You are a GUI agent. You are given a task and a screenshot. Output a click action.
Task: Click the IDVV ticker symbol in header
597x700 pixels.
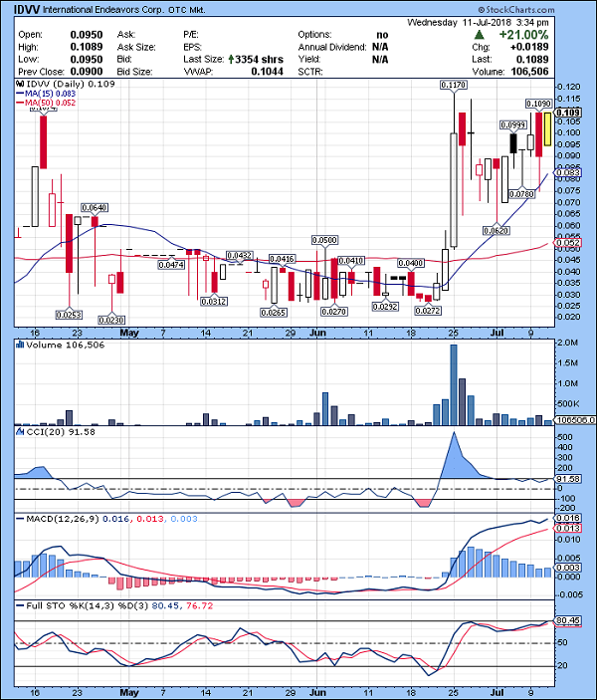(x=27, y=9)
